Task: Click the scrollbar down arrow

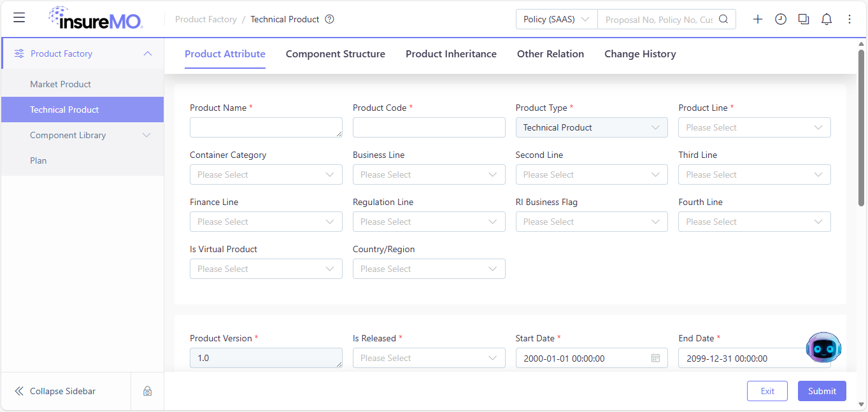Action: coord(862,404)
